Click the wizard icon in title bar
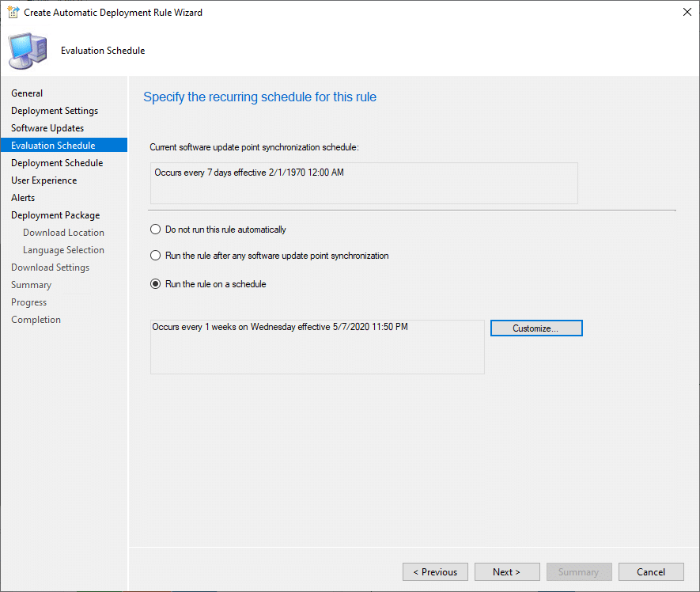Screen dimensions: 700x592 tap(13, 13)
